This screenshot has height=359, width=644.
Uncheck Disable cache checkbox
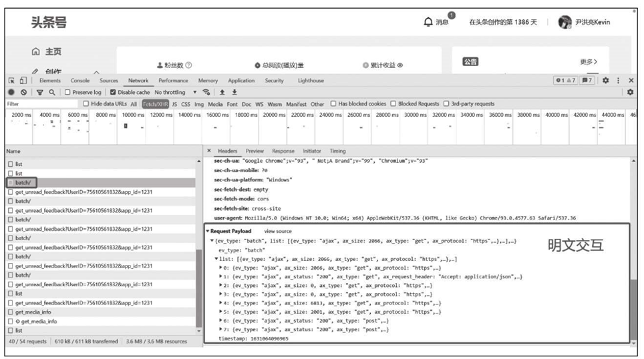click(x=113, y=92)
